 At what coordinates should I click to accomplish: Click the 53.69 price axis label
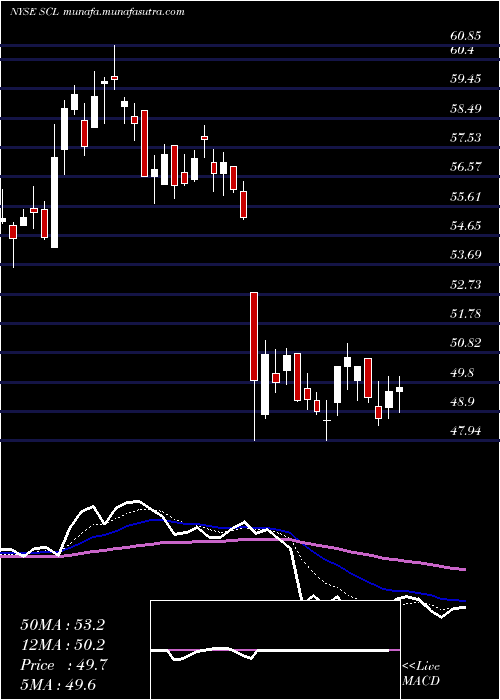click(466, 255)
